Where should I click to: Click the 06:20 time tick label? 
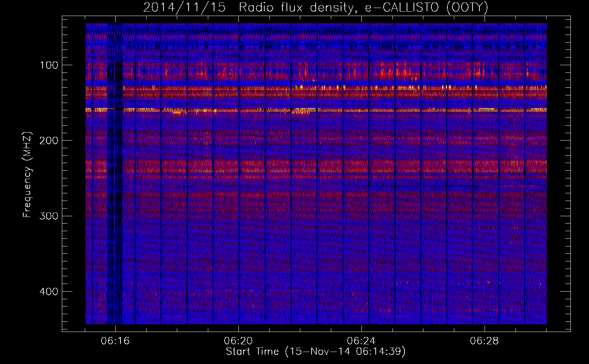[238, 341]
